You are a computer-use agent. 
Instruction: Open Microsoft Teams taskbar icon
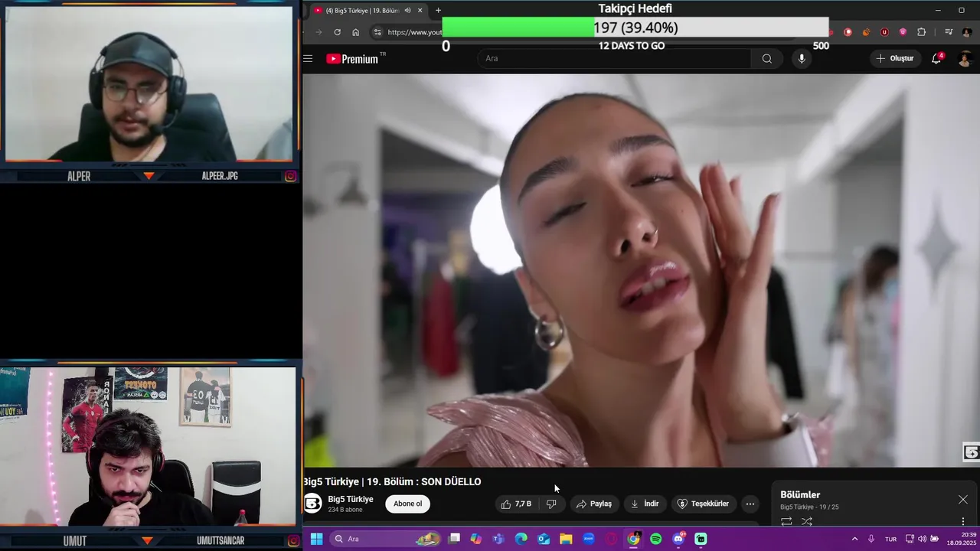pos(498,539)
